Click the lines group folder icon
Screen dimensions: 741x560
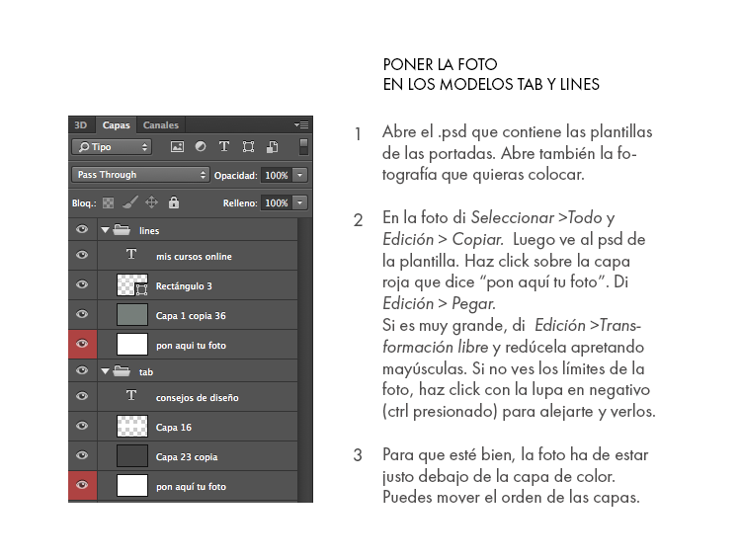(x=122, y=230)
